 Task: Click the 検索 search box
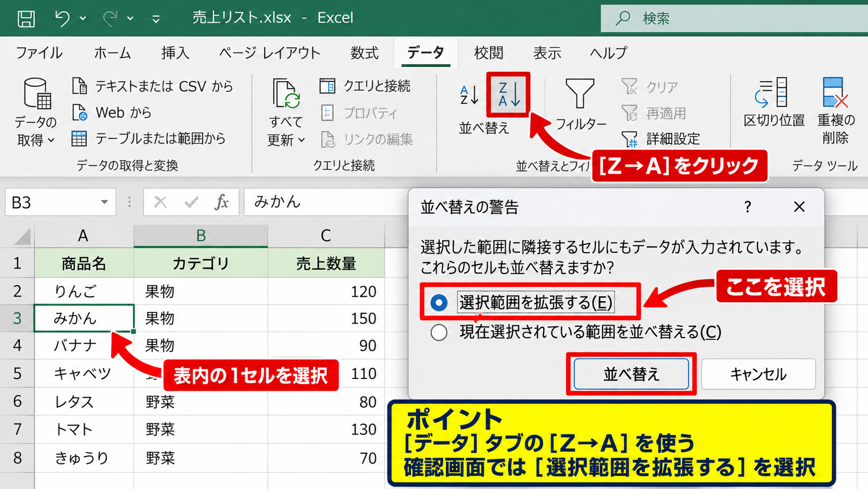(x=734, y=19)
